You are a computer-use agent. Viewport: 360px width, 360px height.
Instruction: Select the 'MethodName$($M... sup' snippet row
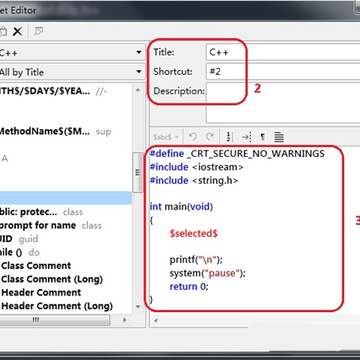point(66,132)
